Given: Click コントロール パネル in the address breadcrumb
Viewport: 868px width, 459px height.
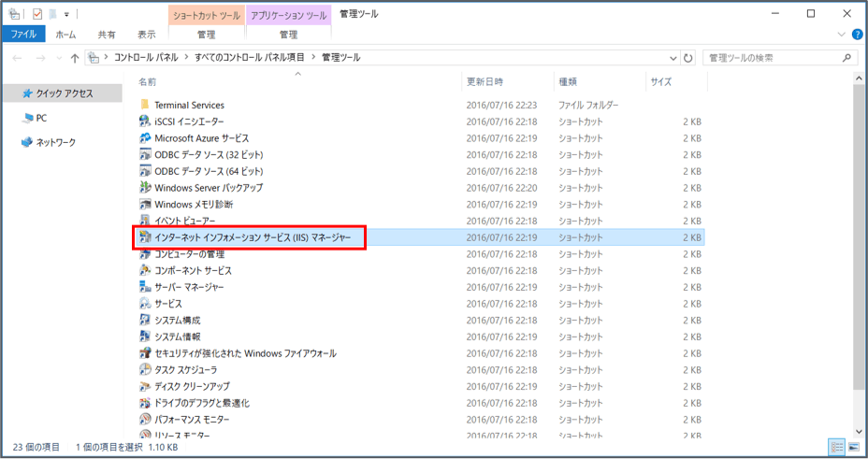Looking at the screenshot, I should tap(149, 58).
